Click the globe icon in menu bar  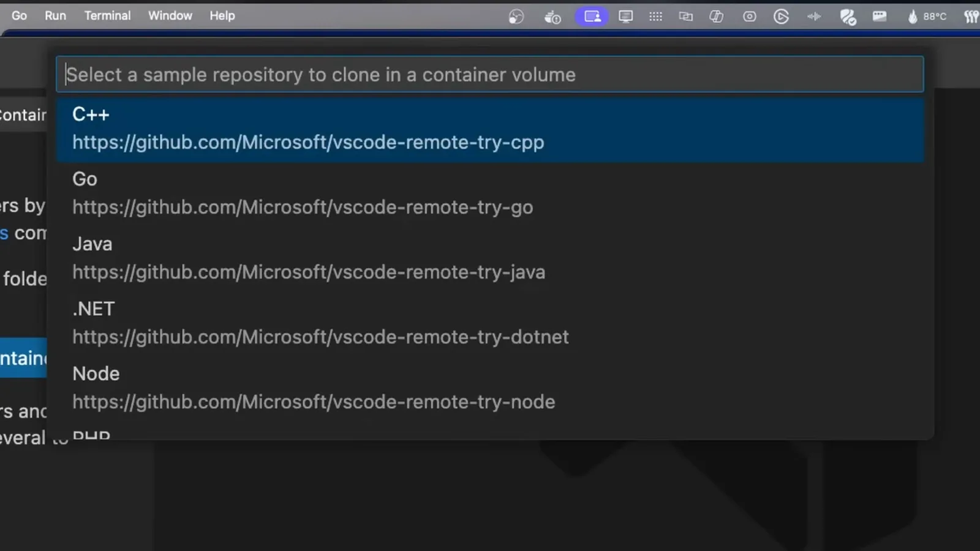click(x=516, y=17)
